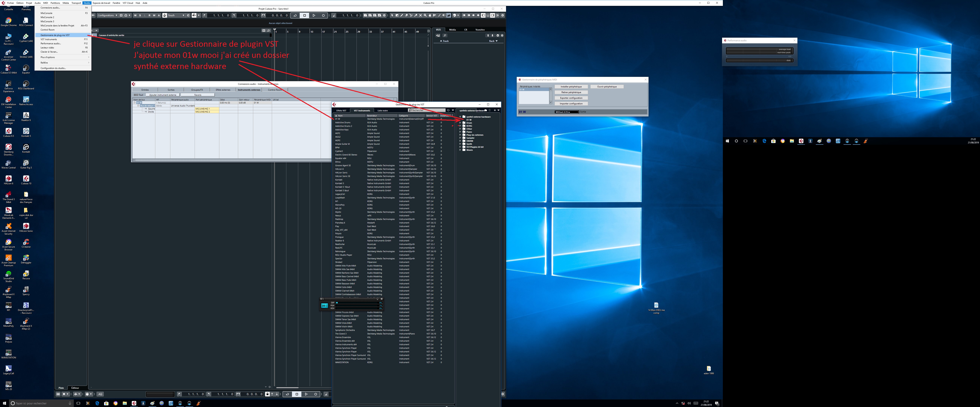This screenshot has width=980, height=407.
Task: Click the Play button in top transport bar
Action: [314, 15]
